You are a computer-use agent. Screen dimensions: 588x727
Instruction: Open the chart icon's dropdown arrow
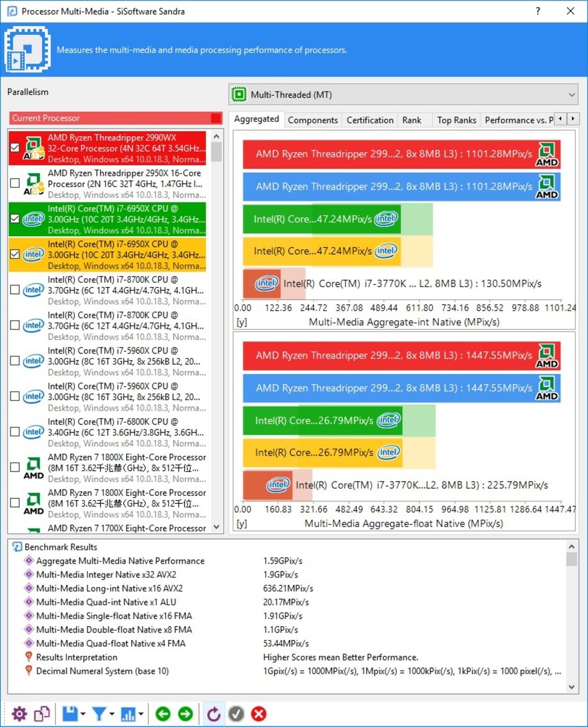point(140,714)
